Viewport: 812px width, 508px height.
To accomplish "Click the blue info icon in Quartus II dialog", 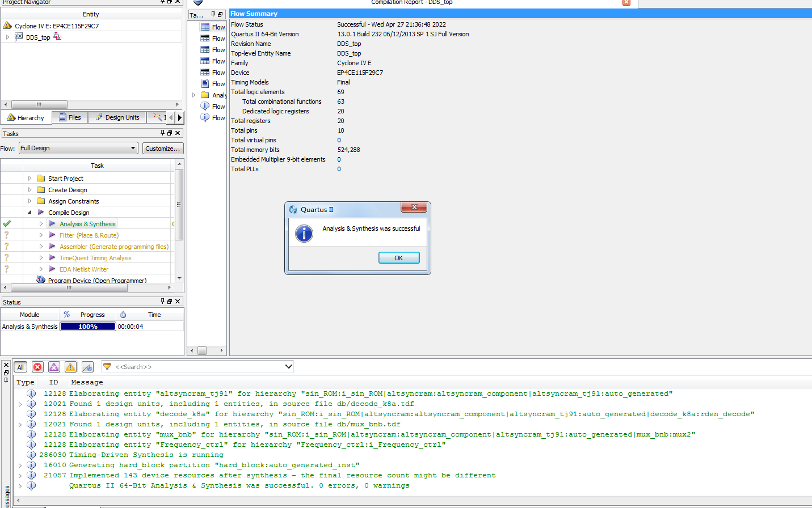I will pos(304,233).
